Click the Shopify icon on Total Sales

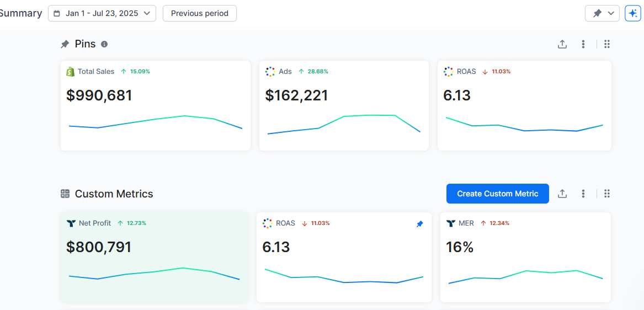click(70, 72)
